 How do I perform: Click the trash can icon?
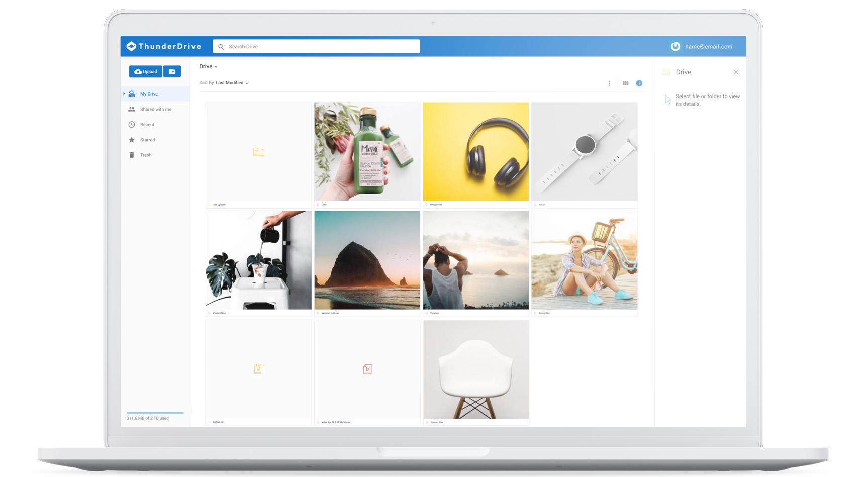pos(132,155)
